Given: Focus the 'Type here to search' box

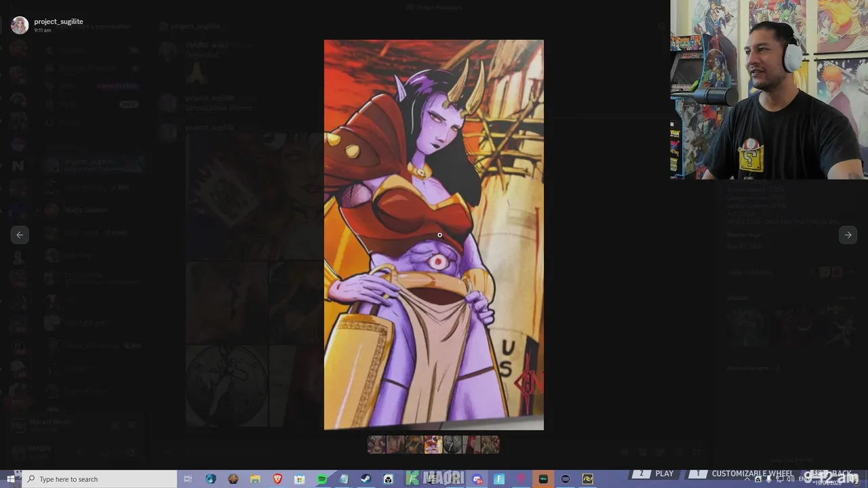Looking at the screenshot, I should point(100,479).
